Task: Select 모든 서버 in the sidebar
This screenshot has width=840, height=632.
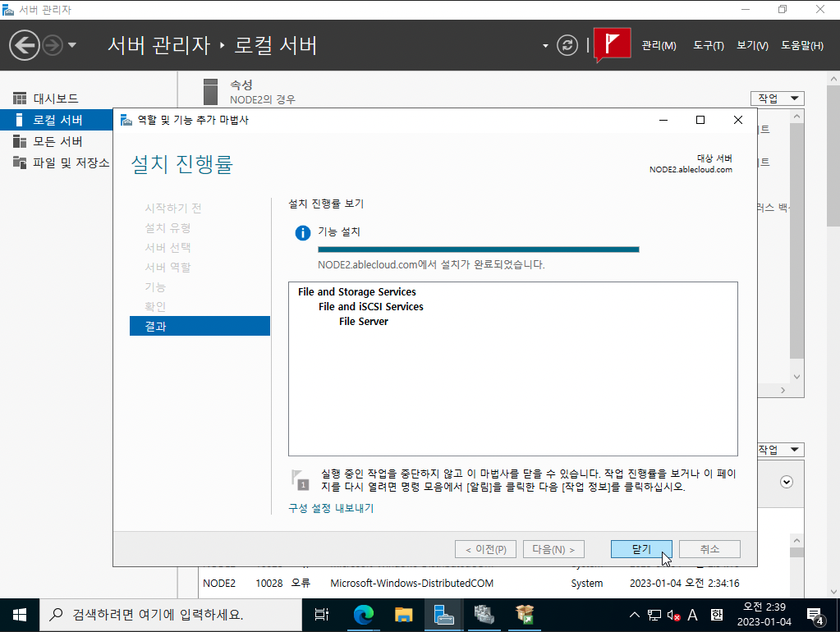Action: 57,141
